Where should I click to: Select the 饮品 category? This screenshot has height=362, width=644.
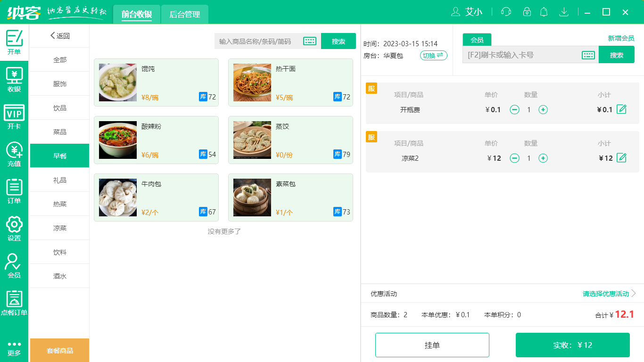[x=59, y=107]
